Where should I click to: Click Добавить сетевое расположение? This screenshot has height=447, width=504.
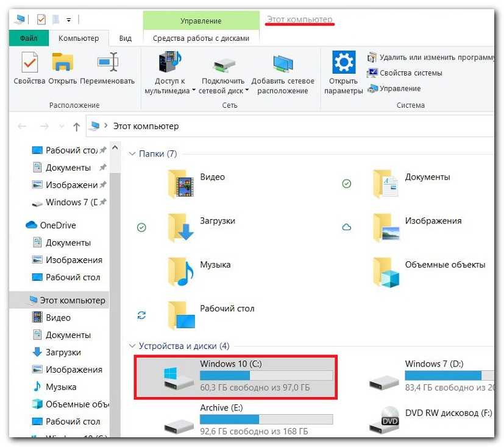283,74
